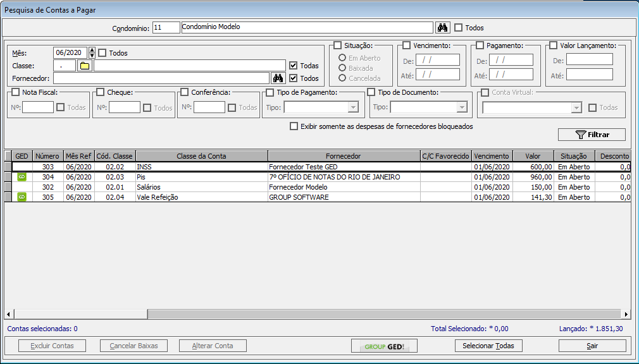The width and height of the screenshot is (639, 364).
Task: Enable the Cheque filter checkbox
Action: [x=100, y=92]
